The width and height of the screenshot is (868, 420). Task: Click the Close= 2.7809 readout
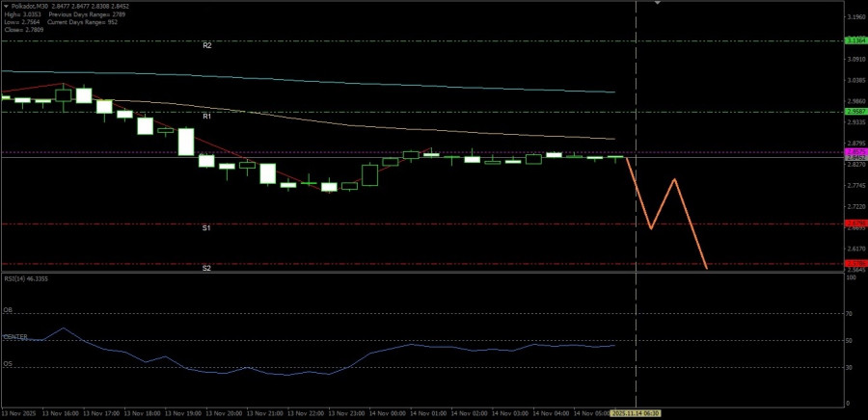point(24,30)
